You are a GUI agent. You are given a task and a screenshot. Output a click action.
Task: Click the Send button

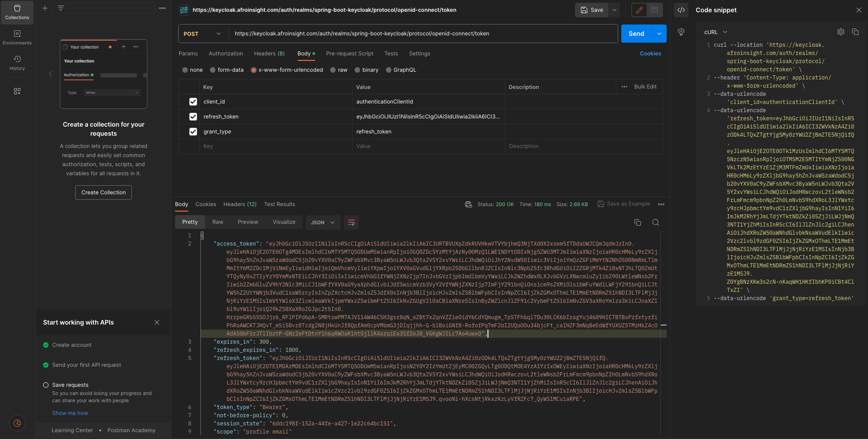click(637, 34)
